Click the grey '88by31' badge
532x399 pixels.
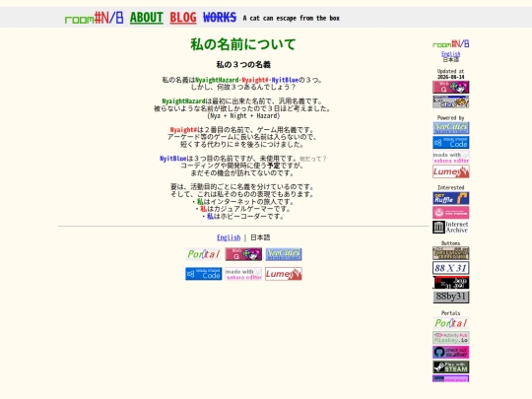pos(450,298)
